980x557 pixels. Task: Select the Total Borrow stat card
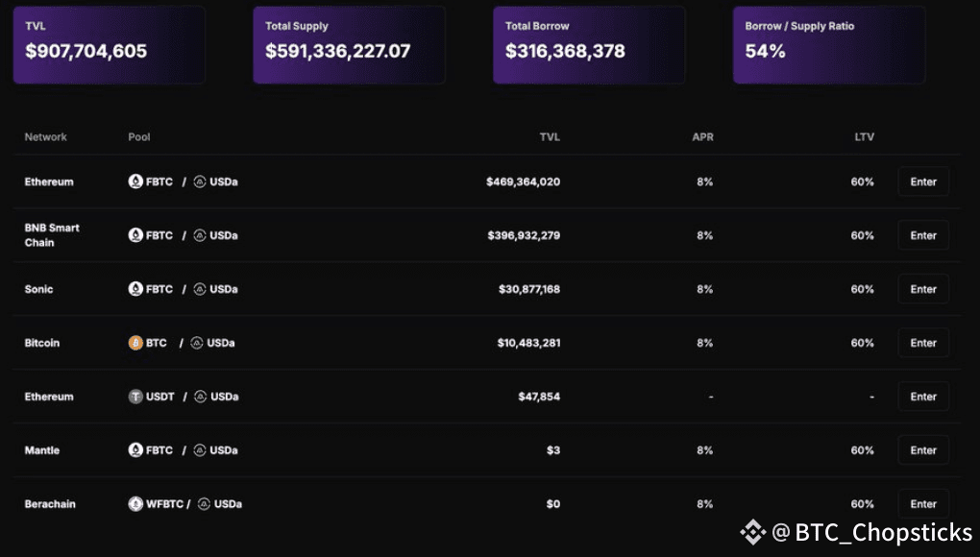tap(588, 44)
